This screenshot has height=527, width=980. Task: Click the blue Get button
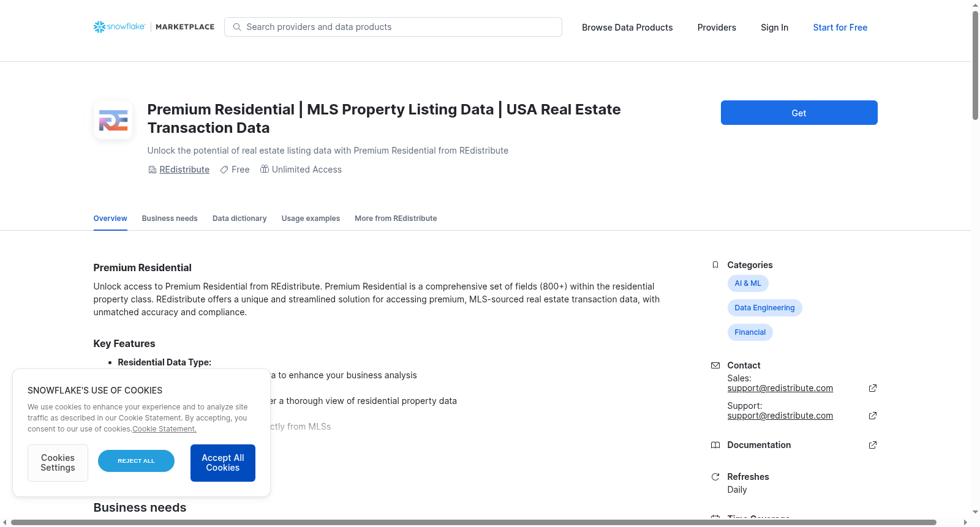(x=799, y=113)
